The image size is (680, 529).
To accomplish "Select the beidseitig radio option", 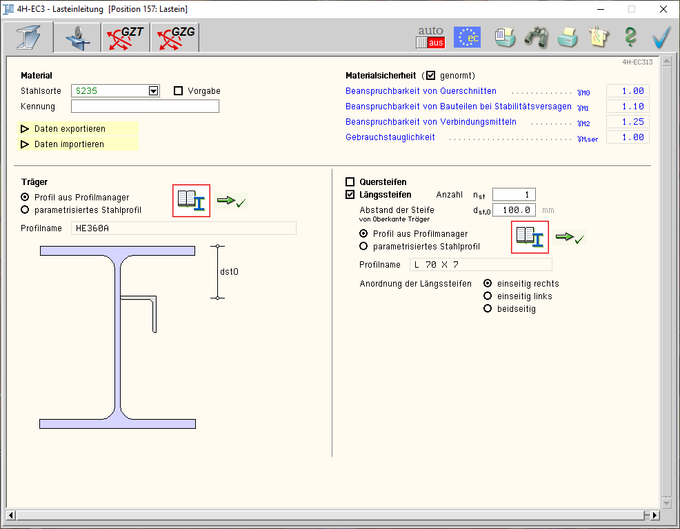I will coord(488,309).
